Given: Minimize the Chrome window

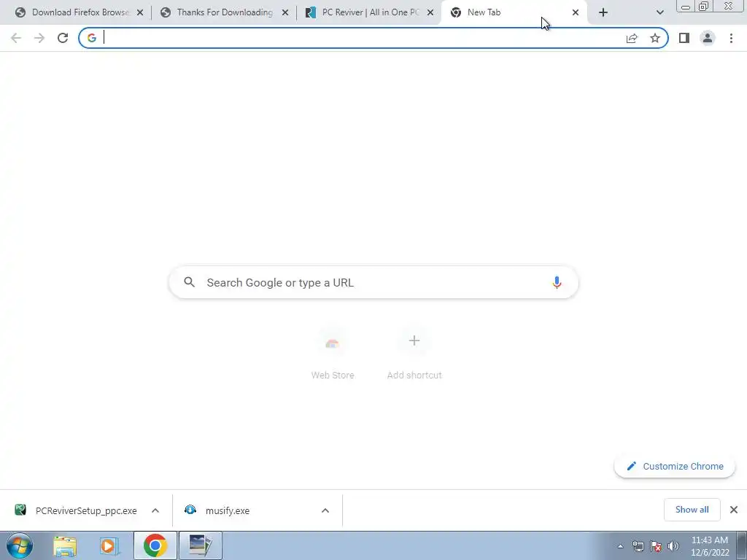Looking at the screenshot, I should pyautogui.click(x=686, y=7).
